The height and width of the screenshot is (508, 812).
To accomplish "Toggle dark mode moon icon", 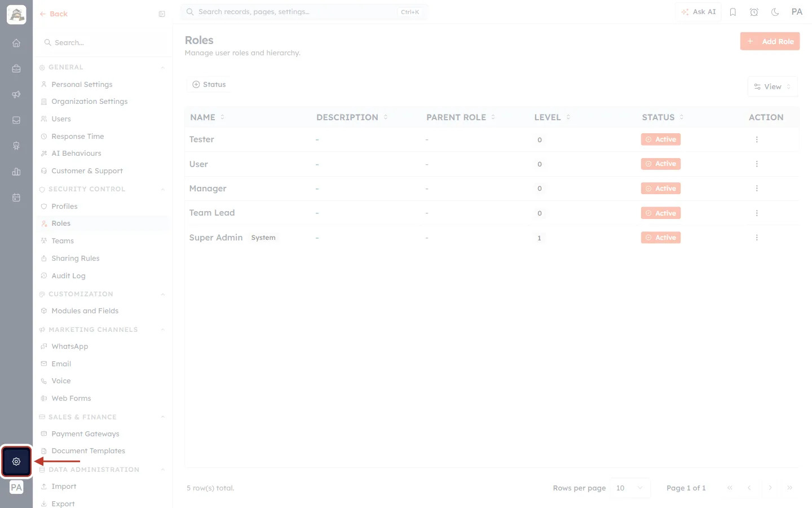I will click(x=775, y=12).
